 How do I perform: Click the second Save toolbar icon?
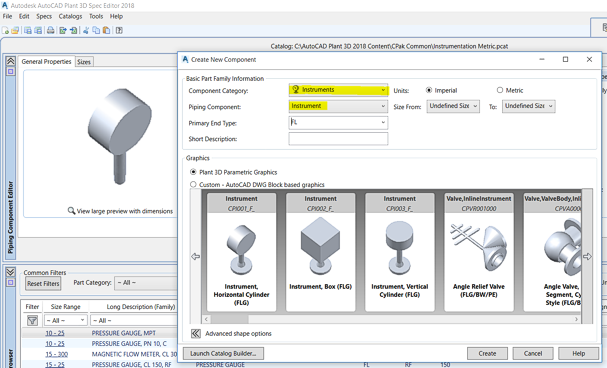pos(38,30)
